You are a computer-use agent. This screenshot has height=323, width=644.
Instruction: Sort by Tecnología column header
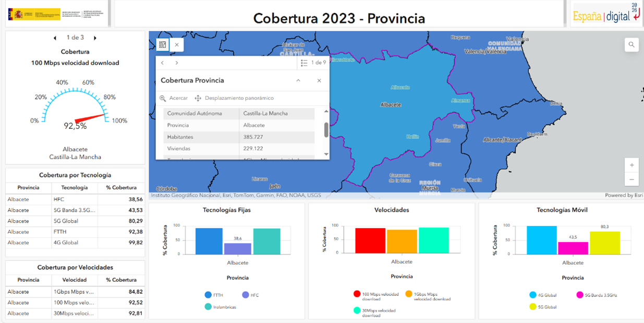[x=75, y=188]
